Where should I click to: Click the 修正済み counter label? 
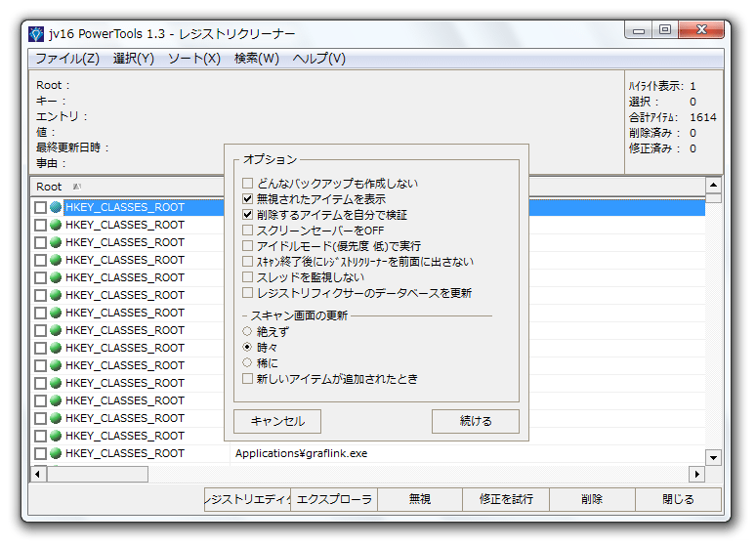coord(654,148)
